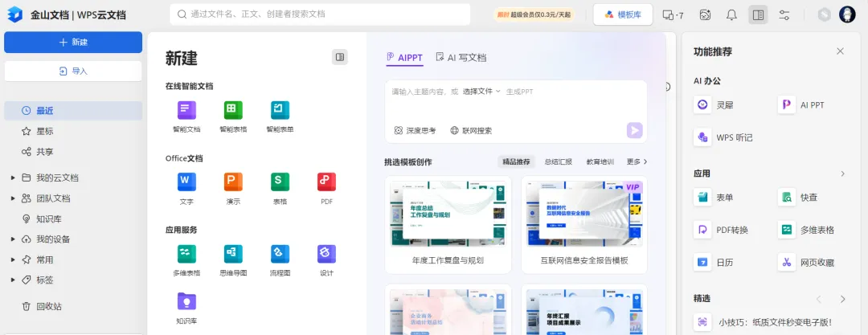Screen dimensions: 868x335
Task: Open 流程图 flowchart creator
Action: tap(280, 260)
